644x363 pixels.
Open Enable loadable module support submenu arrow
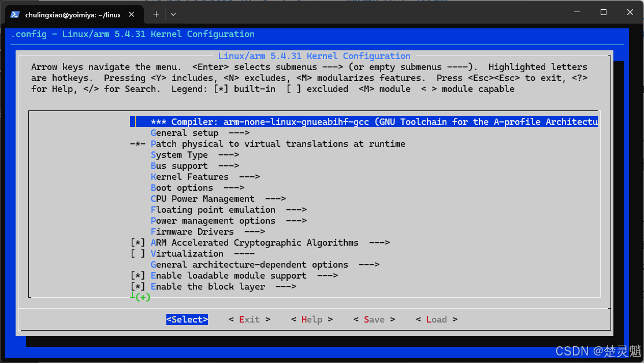pyautogui.click(x=327, y=276)
